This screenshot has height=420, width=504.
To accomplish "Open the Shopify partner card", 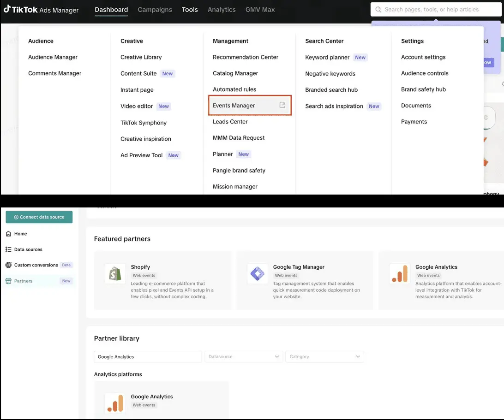I will (162, 281).
